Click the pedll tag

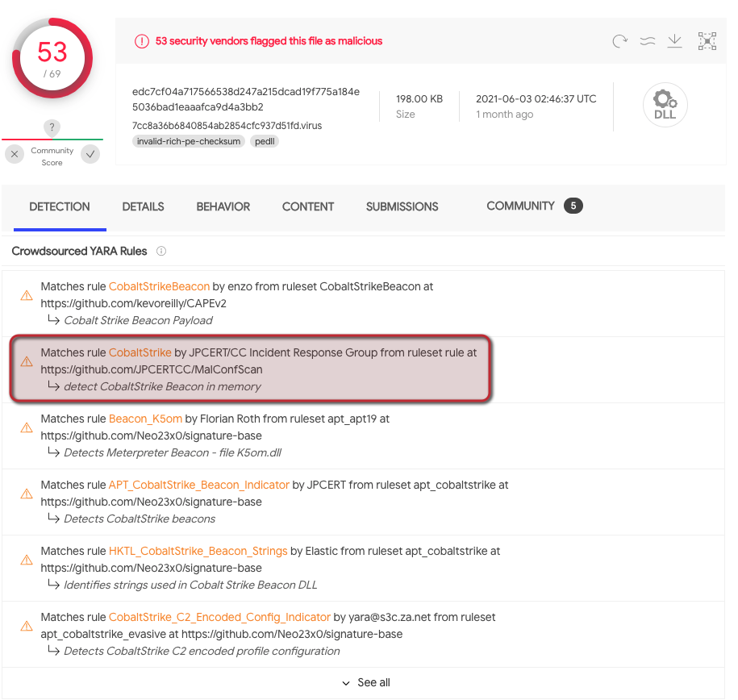pyautogui.click(x=265, y=141)
